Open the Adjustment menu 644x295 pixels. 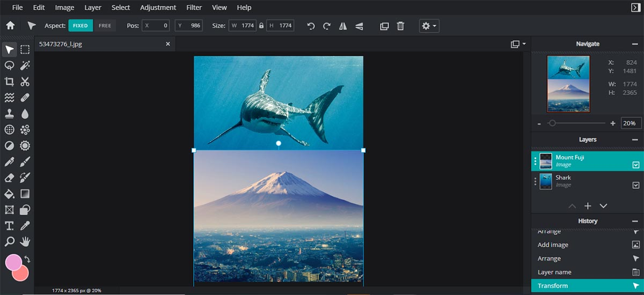point(158,8)
